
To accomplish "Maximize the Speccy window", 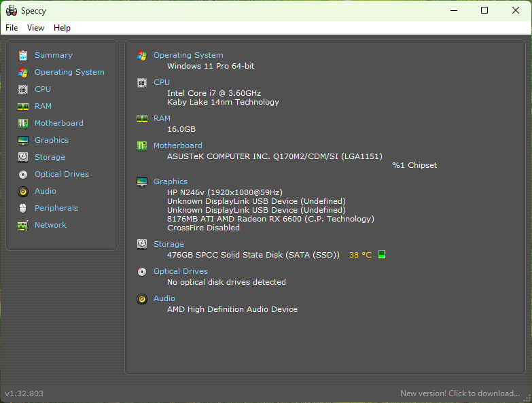I will tap(484, 10).
